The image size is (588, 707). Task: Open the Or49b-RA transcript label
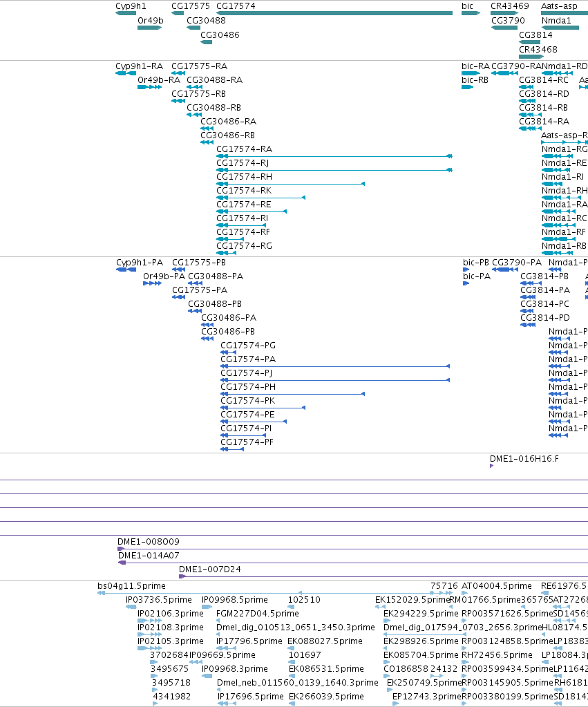click(x=159, y=80)
